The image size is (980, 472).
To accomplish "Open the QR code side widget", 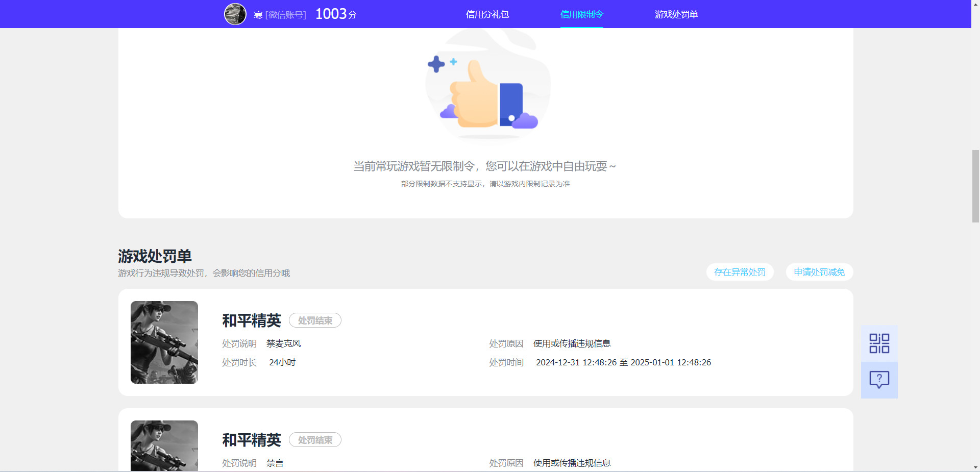I will [x=879, y=343].
